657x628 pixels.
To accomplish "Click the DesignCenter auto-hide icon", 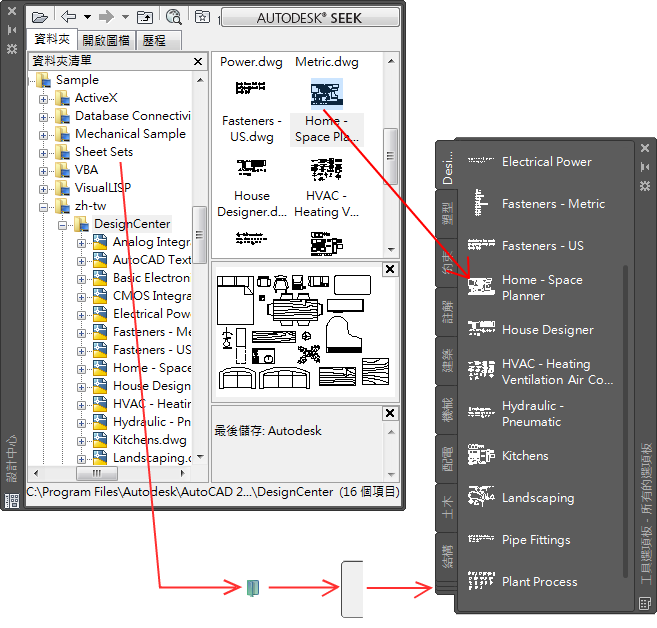I will 12,30.
